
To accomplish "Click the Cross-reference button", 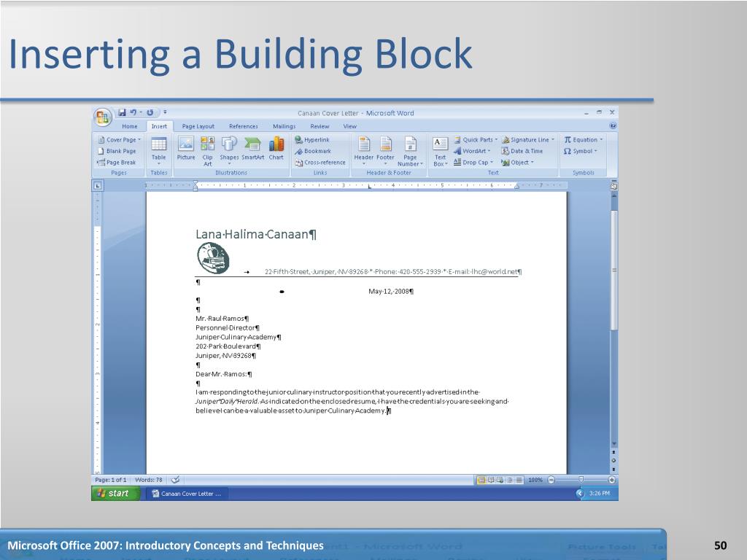I will point(320,163).
